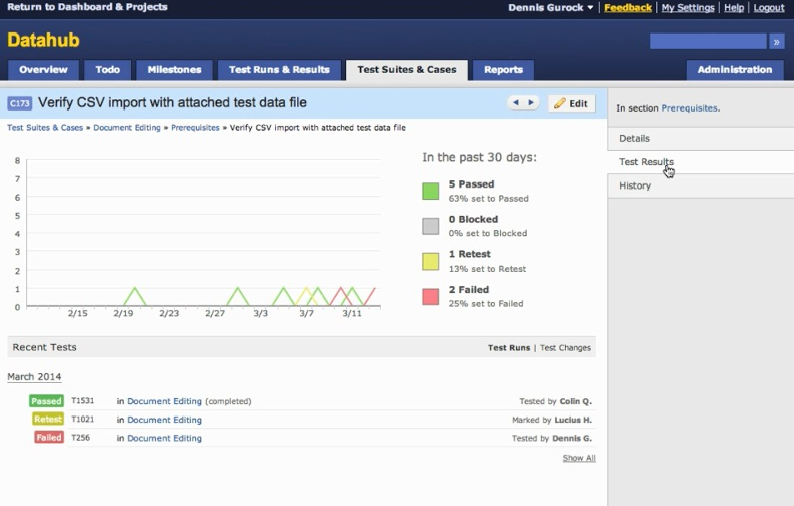The height and width of the screenshot is (506, 794).
Task: Click the gray Blocked legend swatch
Action: pyautogui.click(x=430, y=226)
